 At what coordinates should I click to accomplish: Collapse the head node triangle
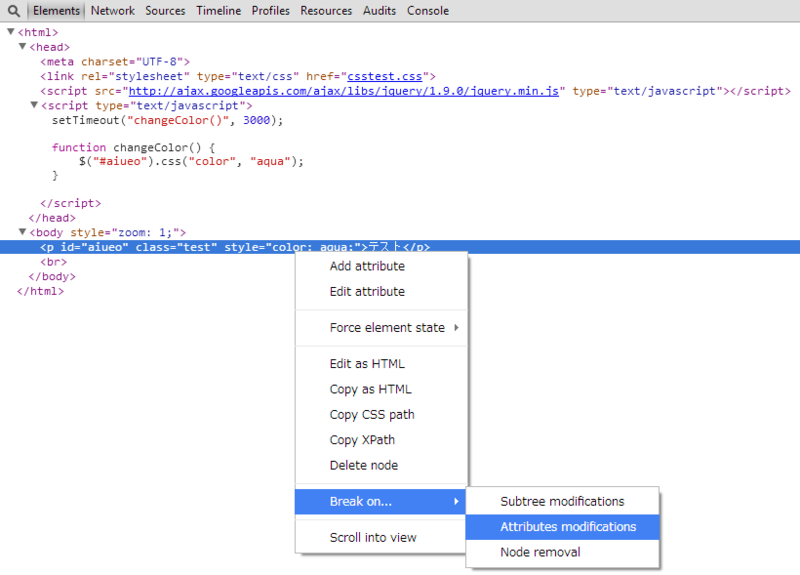(22, 46)
